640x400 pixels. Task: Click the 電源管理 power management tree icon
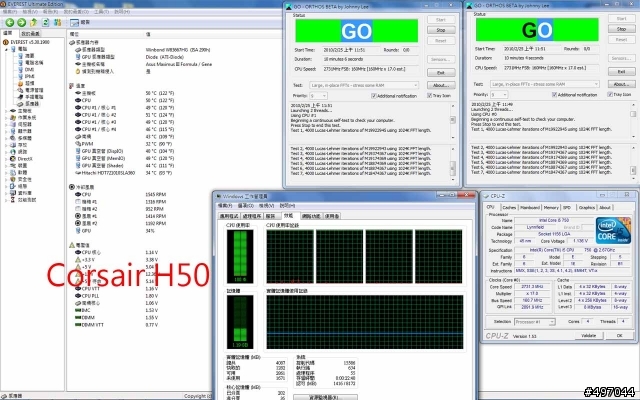20,90
